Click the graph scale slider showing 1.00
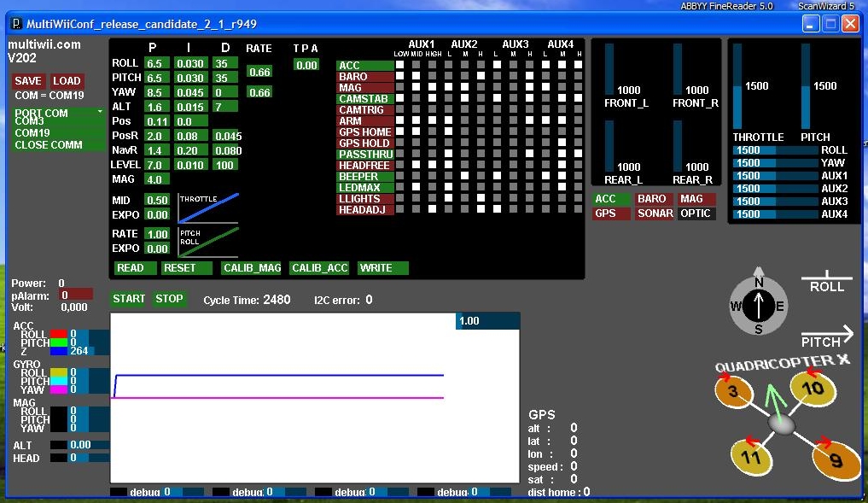The width and height of the screenshot is (868, 503). [x=487, y=321]
